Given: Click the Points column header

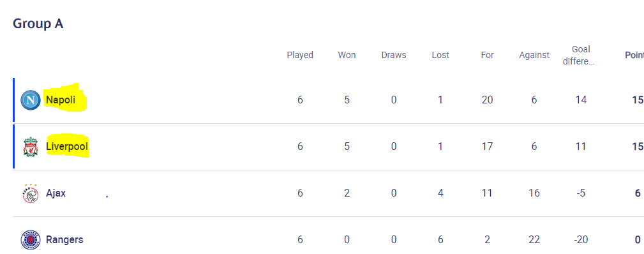Looking at the screenshot, I should point(634,55).
